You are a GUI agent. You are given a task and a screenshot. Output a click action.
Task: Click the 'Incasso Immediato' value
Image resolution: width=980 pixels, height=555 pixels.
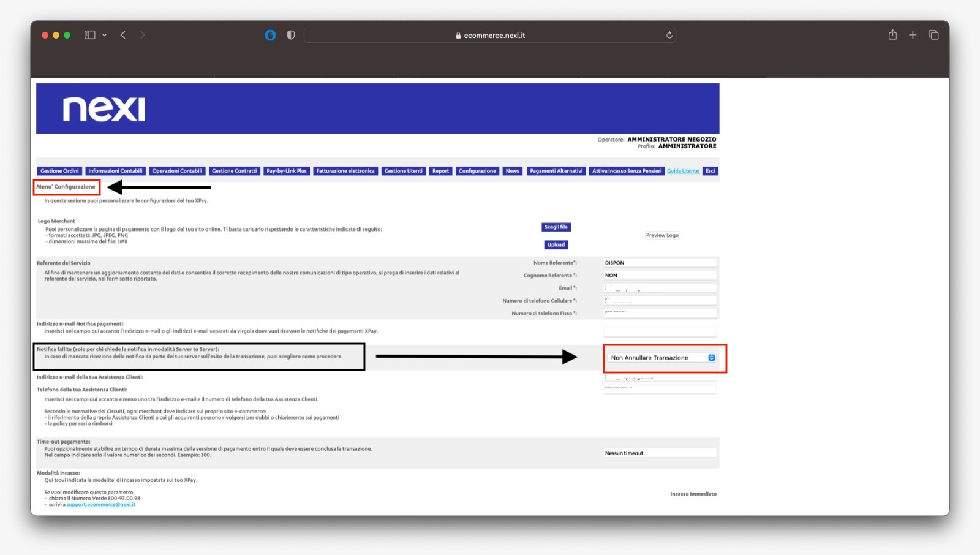[693, 494]
